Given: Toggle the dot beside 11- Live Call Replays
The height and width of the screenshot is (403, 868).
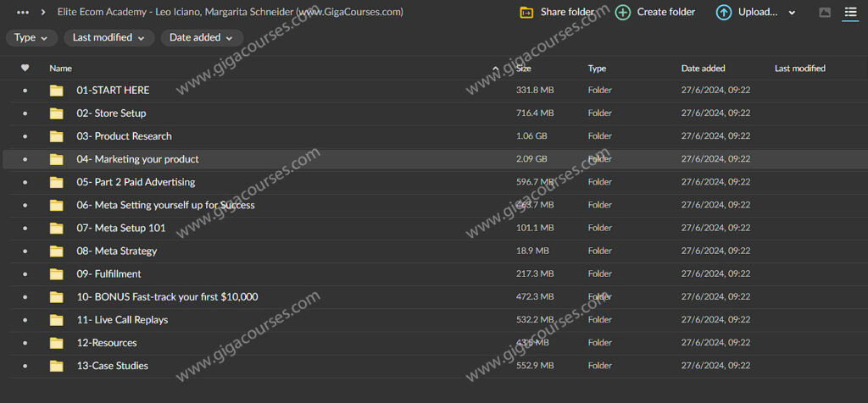Looking at the screenshot, I should (25, 320).
